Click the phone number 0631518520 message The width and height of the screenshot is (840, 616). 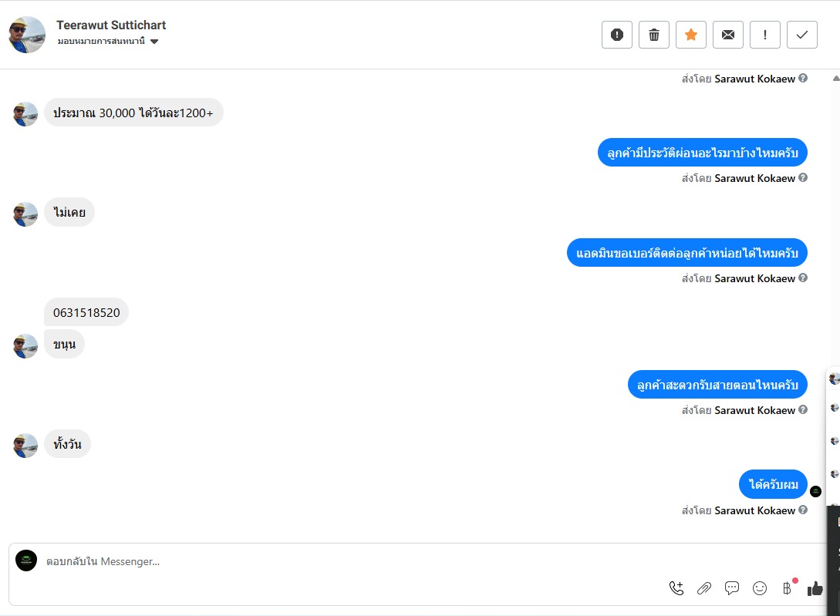[86, 313]
